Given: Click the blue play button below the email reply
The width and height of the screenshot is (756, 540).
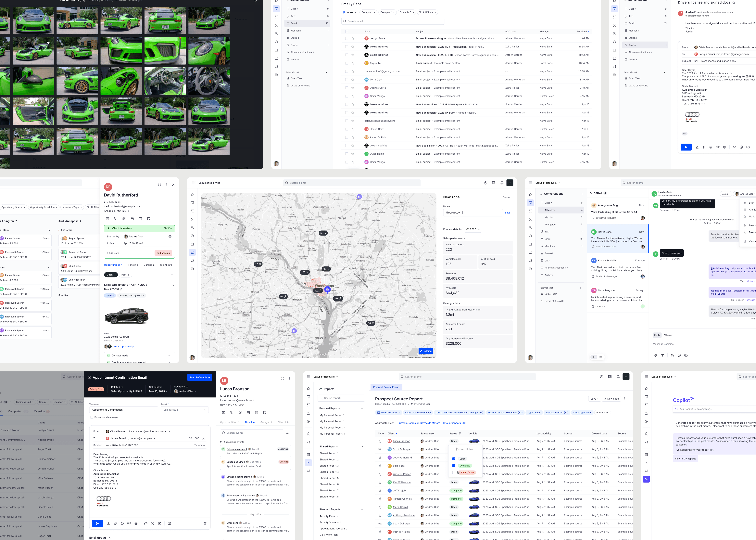Looking at the screenshot, I should pos(686,147).
